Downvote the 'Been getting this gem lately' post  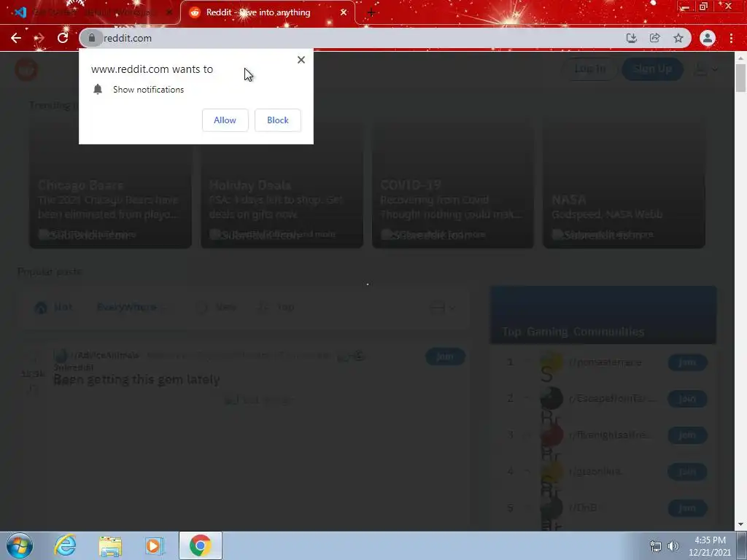click(33, 389)
